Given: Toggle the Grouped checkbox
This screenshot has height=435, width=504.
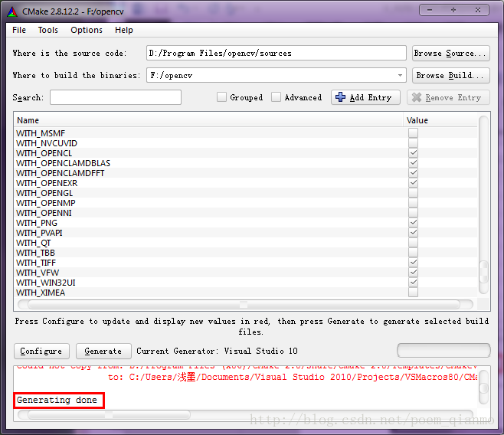Looking at the screenshot, I should click(221, 97).
